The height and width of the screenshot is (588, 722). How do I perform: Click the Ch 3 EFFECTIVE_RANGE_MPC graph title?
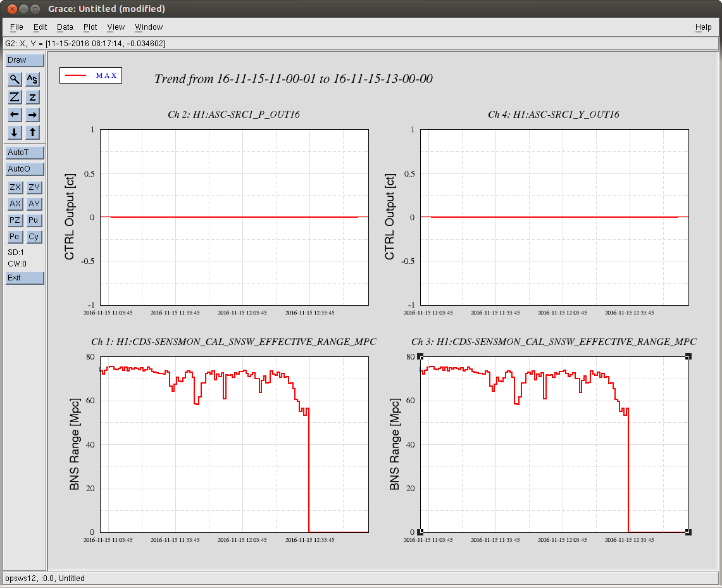[554, 342]
